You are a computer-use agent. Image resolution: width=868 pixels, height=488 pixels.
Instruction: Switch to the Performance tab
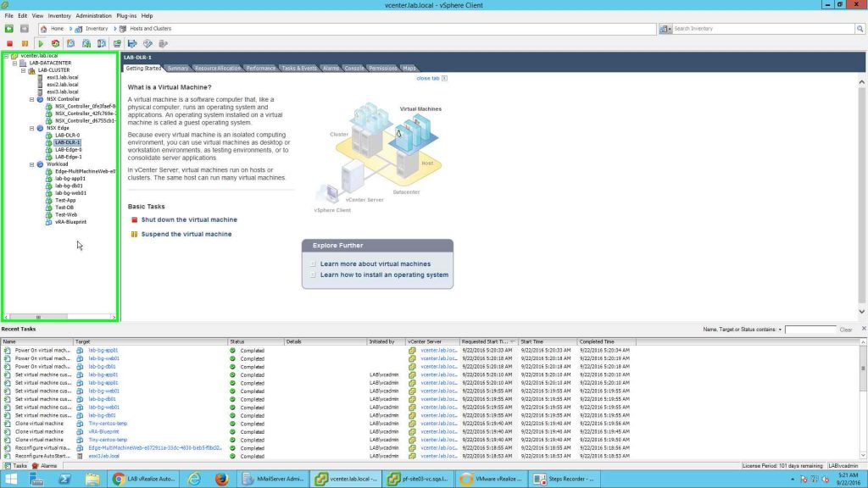pos(260,68)
